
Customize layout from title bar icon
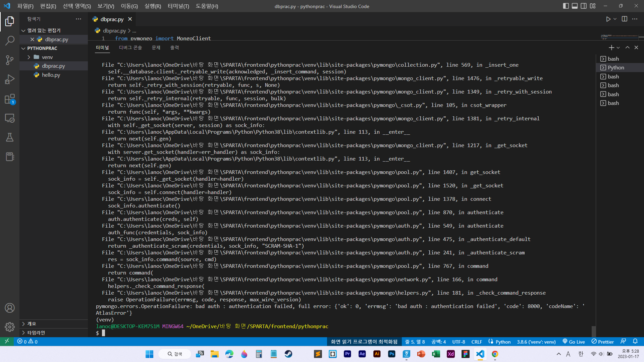click(x=593, y=6)
